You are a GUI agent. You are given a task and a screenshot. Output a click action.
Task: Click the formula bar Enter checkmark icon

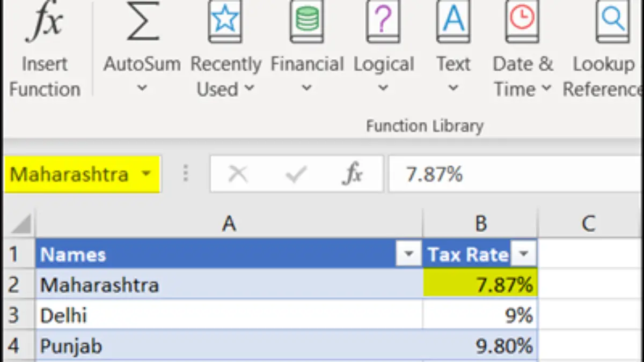coord(296,174)
